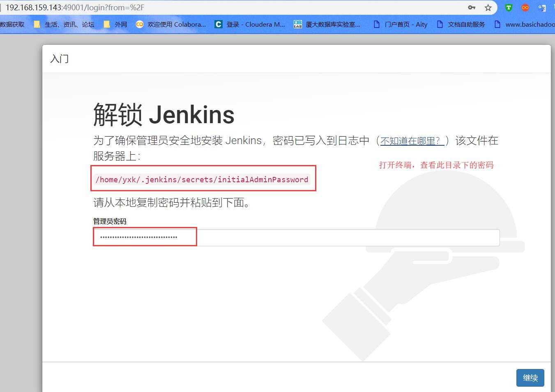Select the initialAdminPassword file path text
Image resolution: width=555 pixels, height=392 pixels.
tap(202, 179)
